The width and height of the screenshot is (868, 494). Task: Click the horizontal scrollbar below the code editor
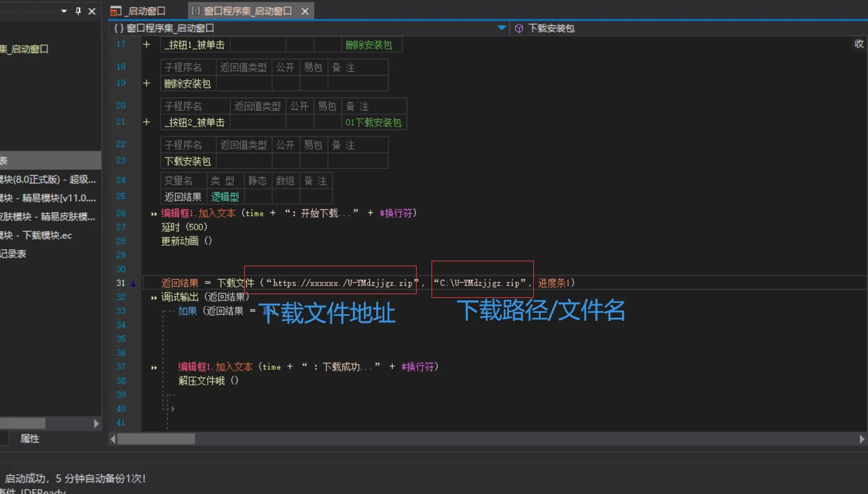point(155,438)
